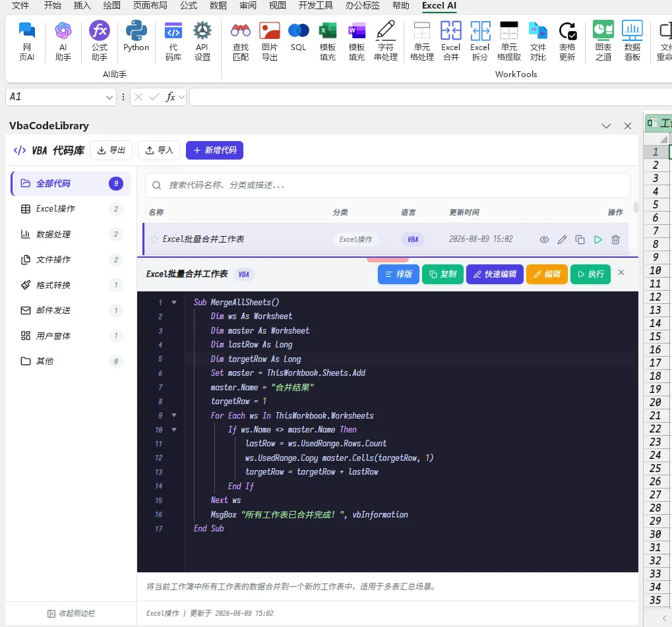The height and width of the screenshot is (627, 672).
Task: Open the 文件 menu tab
Action: [20, 5]
